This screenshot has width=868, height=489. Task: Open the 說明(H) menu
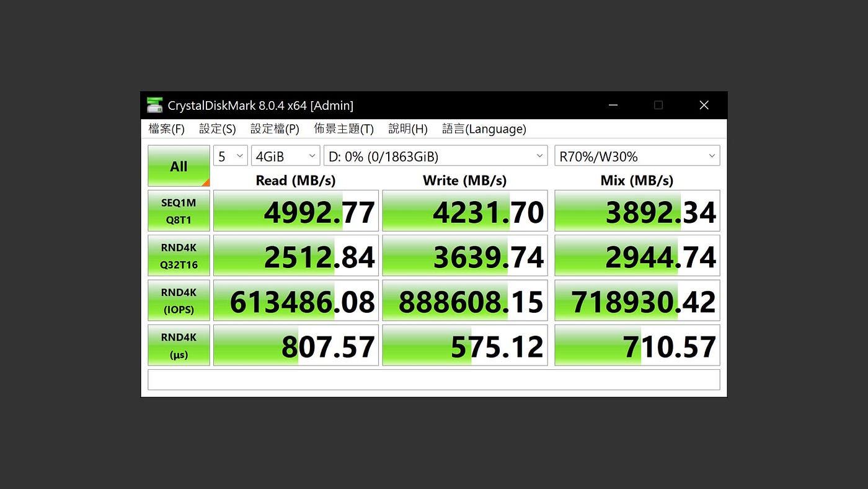(x=408, y=129)
